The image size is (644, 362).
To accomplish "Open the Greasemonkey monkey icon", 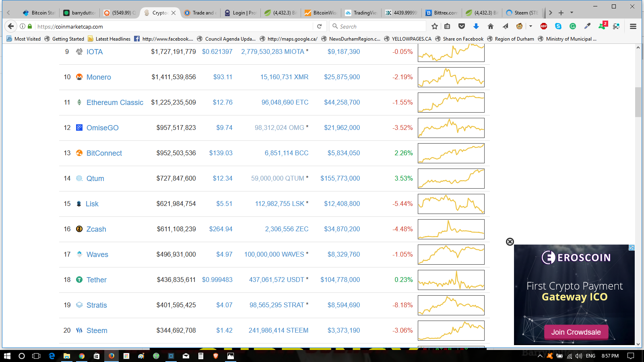I will click(x=520, y=26).
